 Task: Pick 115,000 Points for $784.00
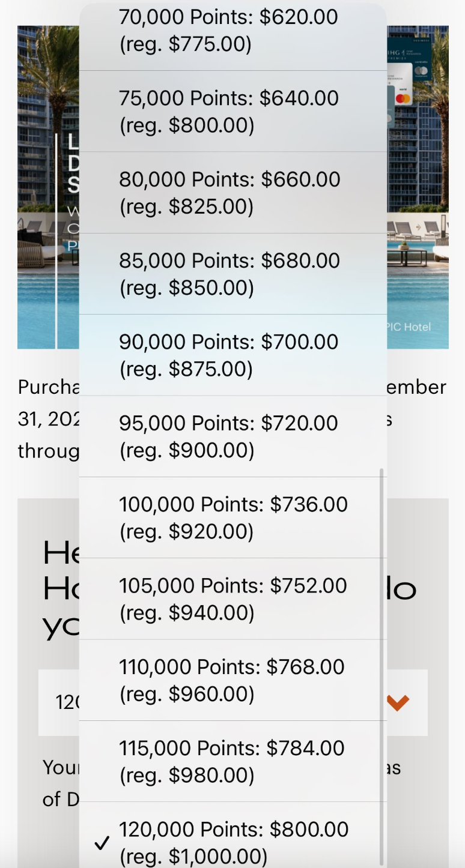click(232, 761)
